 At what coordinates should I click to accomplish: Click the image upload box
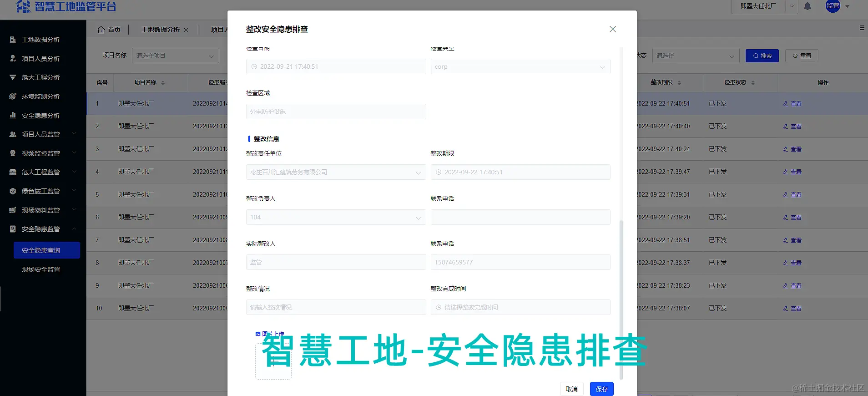pos(273,361)
